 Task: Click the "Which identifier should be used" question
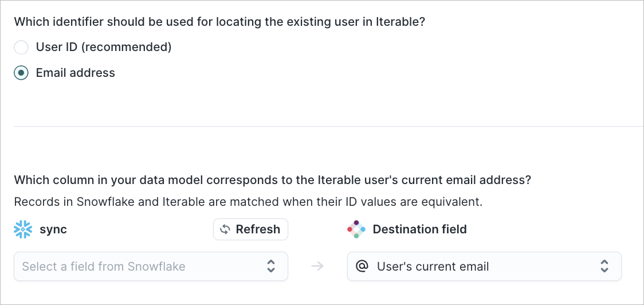point(219,22)
